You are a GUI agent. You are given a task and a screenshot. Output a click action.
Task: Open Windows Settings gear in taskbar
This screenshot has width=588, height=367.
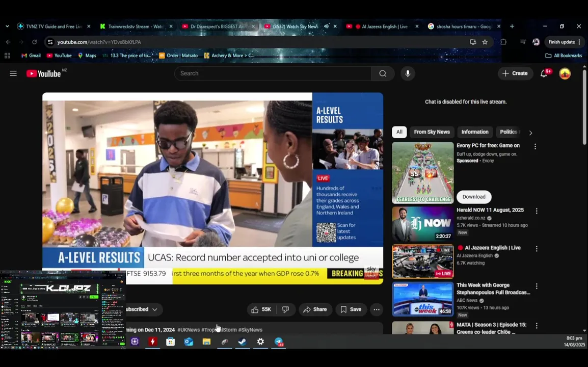point(260,342)
